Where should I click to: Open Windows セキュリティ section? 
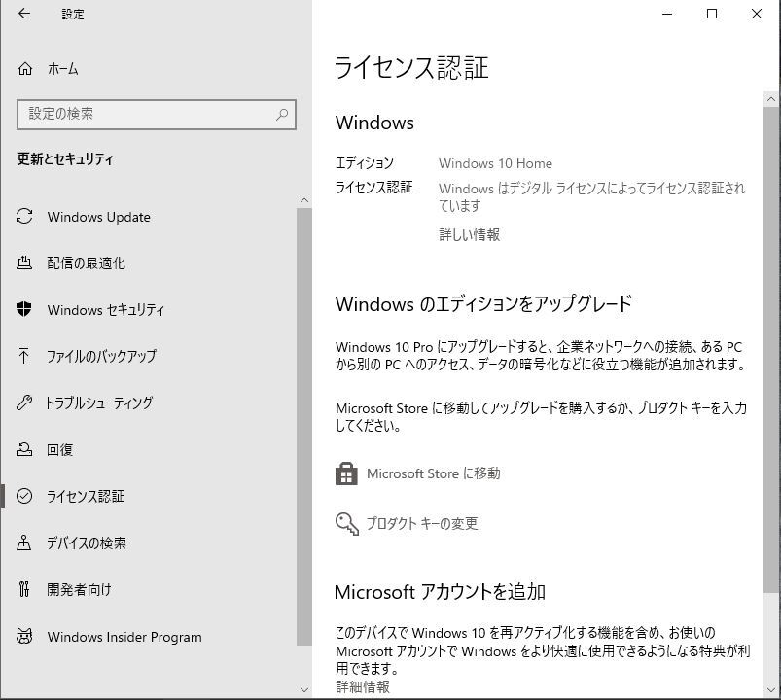click(106, 310)
